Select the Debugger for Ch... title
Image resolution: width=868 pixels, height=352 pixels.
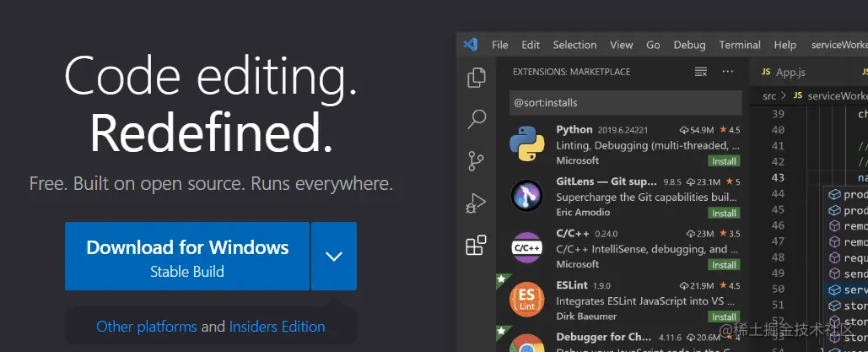pos(606,337)
